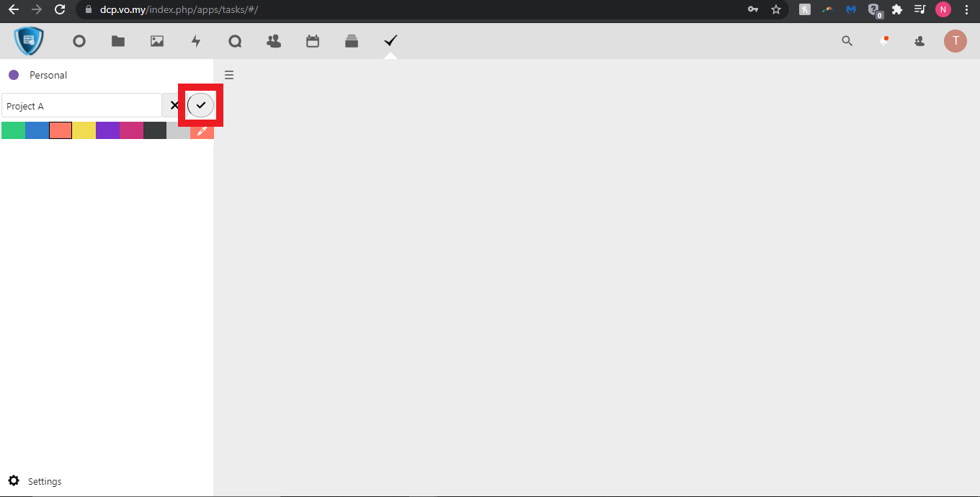The height and width of the screenshot is (497, 980).
Task: Open the custom color picker pipette
Action: pos(202,130)
